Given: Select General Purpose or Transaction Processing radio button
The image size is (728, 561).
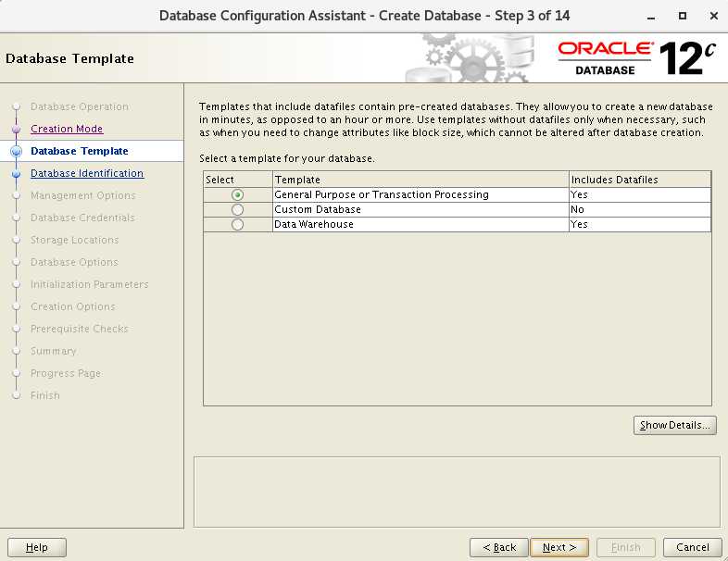Looking at the screenshot, I should pos(237,195).
